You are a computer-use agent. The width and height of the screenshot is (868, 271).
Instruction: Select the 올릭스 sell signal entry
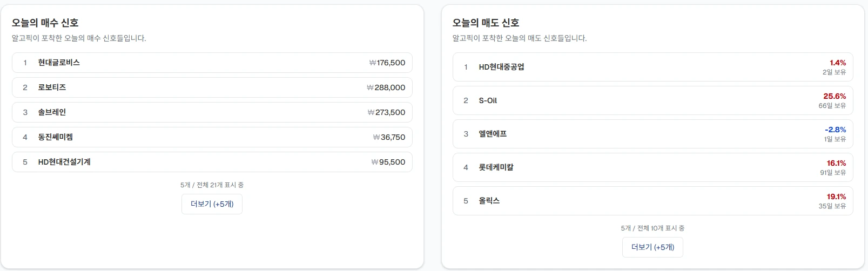[x=489, y=201]
